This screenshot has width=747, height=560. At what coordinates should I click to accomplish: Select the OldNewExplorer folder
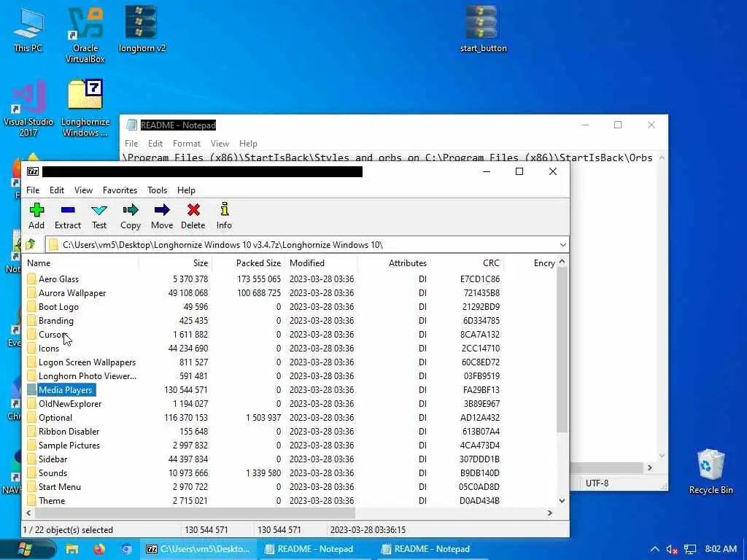70,403
